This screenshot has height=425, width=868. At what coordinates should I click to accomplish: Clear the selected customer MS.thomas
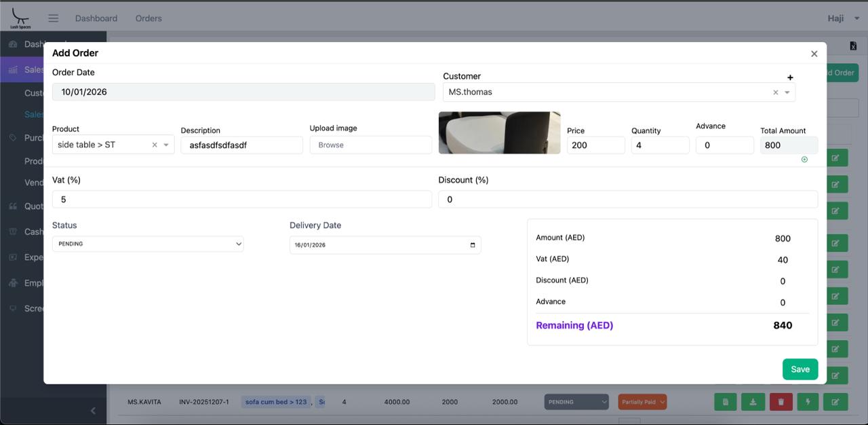[x=775, y=92]
